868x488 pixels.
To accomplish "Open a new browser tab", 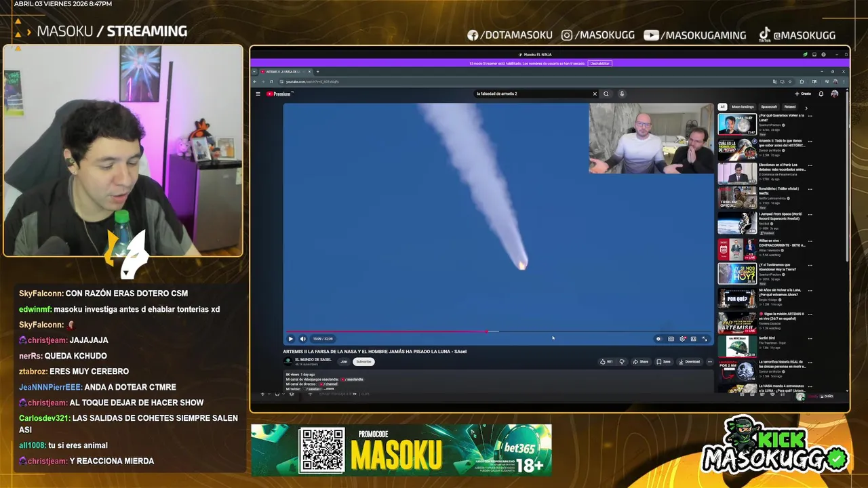I will click(317, 71).
